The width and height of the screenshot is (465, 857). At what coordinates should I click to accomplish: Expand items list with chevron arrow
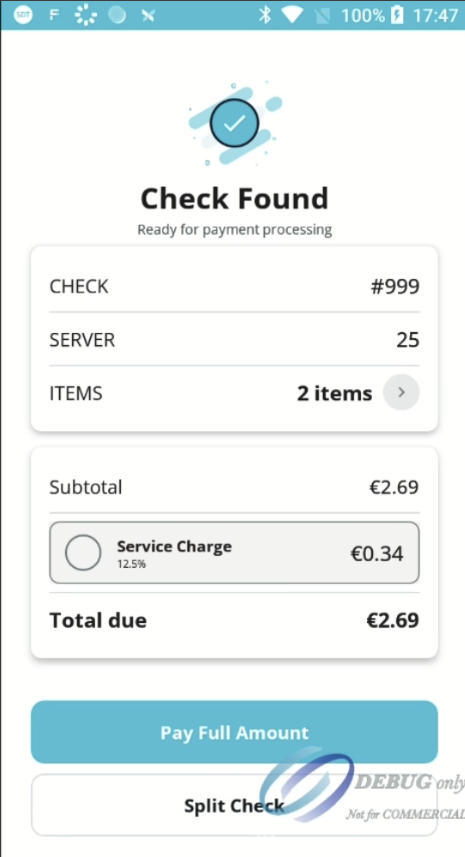(x=401, y=392)
